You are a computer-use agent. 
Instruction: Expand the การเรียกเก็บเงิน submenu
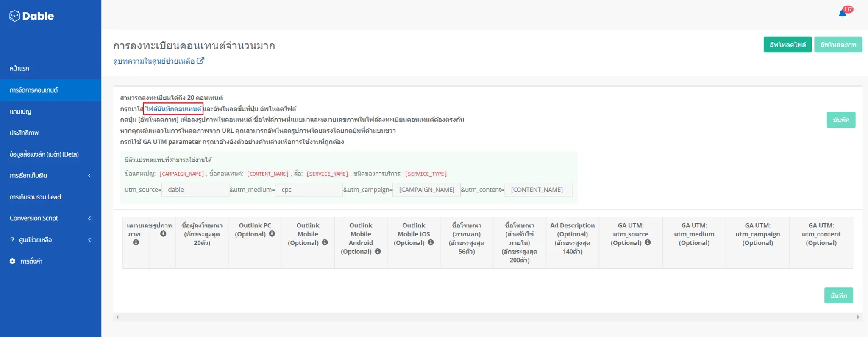[89, 176]
